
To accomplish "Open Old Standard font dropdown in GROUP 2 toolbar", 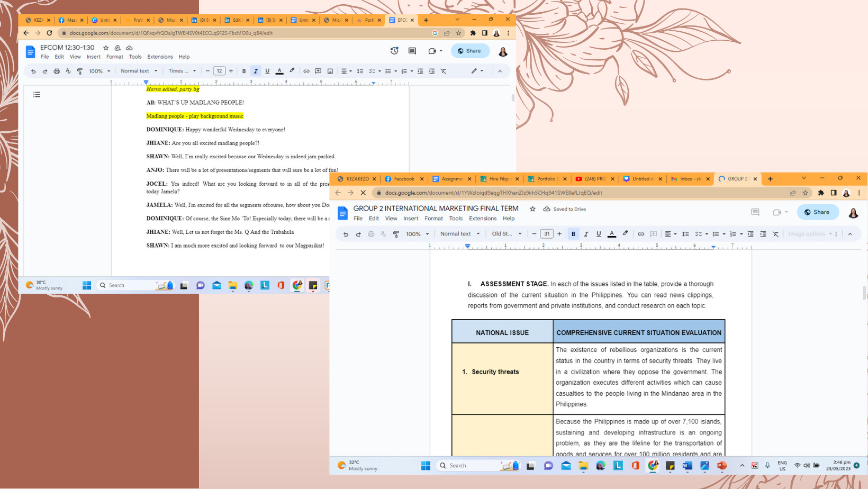I will (507, 234).
